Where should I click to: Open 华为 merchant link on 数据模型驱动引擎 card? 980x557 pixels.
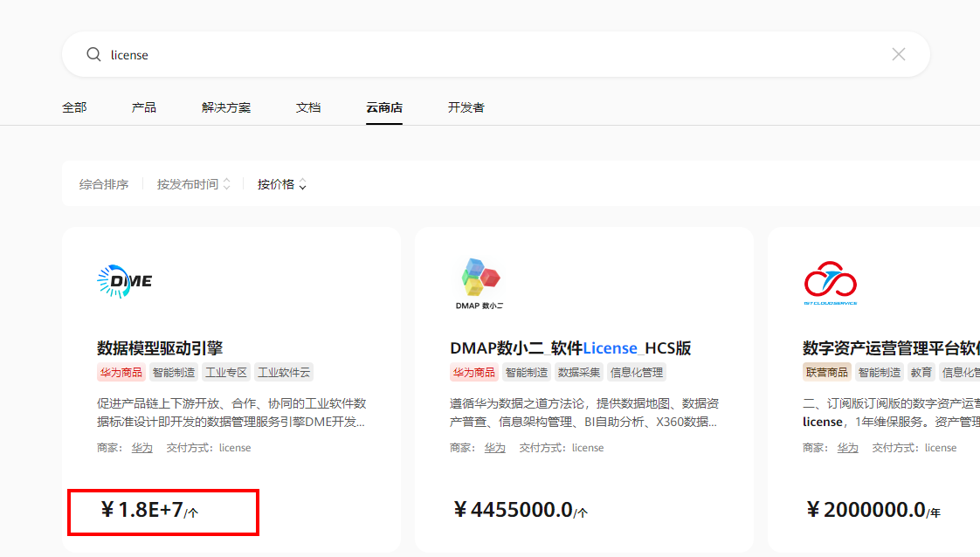tap(141, 448)
